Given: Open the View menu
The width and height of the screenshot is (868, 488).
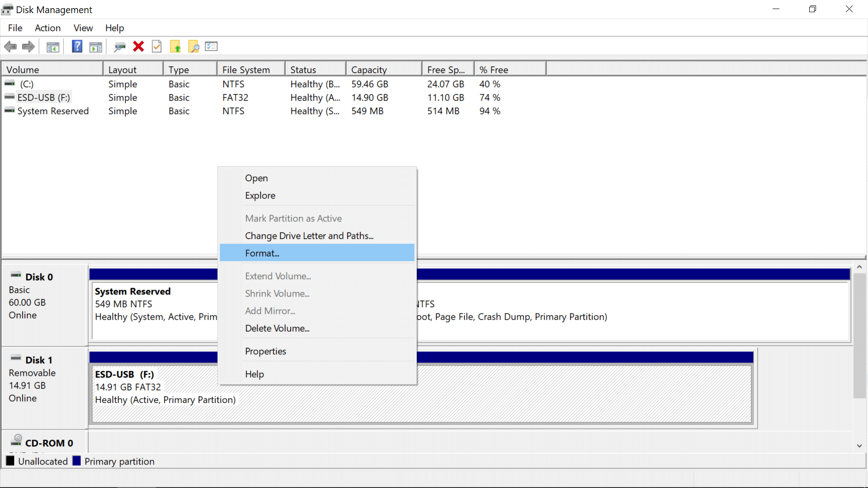Looking at the screenshot, I should click(83, 28).
